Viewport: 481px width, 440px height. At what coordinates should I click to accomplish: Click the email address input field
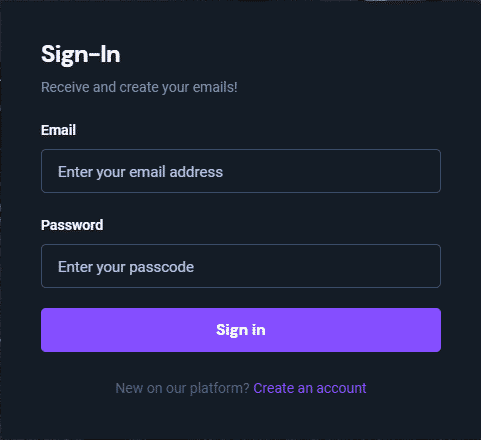[241, 171]
